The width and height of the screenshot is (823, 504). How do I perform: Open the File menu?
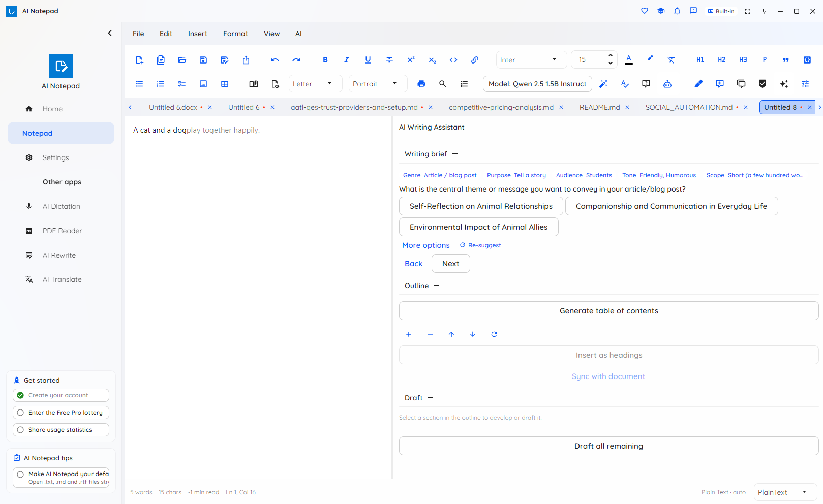point(138,34)
